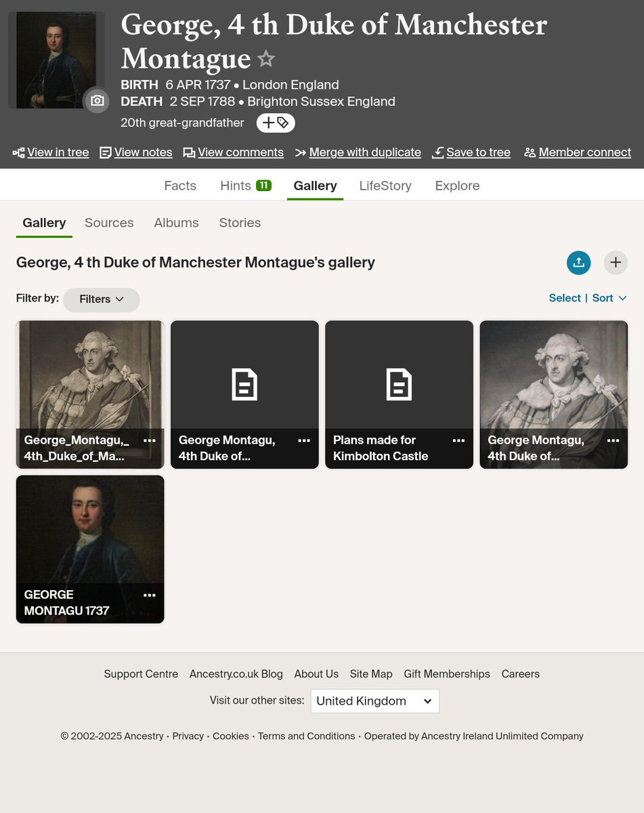Open View in tree link
This screenshot has width=644, height=813.
[x=51, y=152]
